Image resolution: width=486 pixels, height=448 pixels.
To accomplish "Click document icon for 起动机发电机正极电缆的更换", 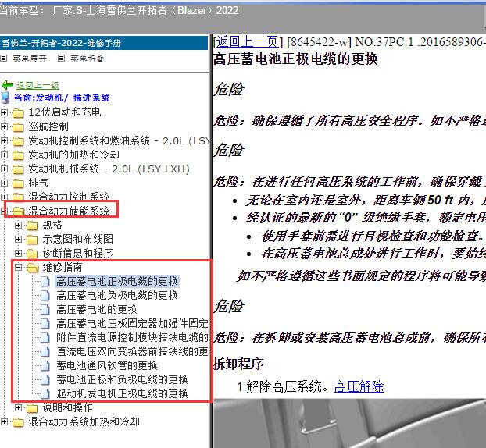I will 45,394.
